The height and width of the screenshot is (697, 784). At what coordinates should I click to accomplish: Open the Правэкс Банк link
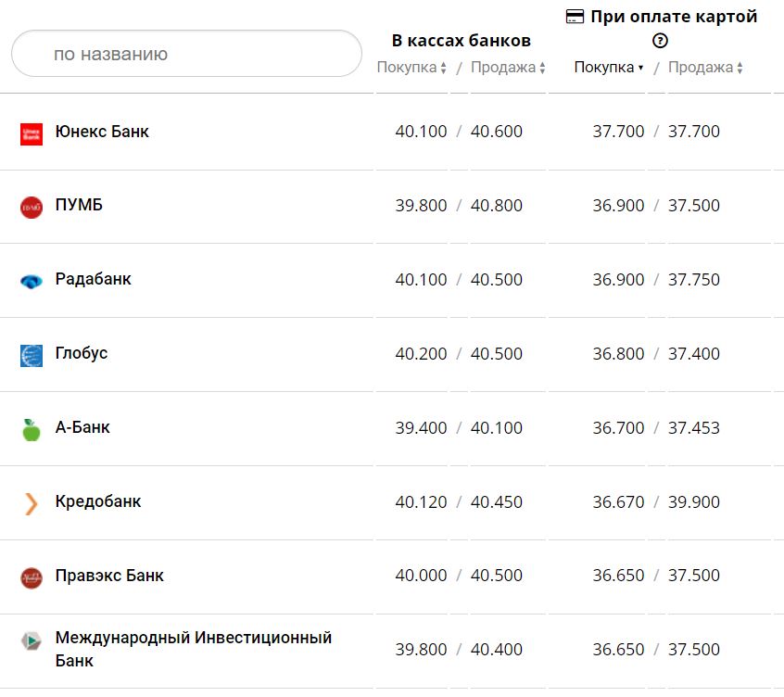109,576
